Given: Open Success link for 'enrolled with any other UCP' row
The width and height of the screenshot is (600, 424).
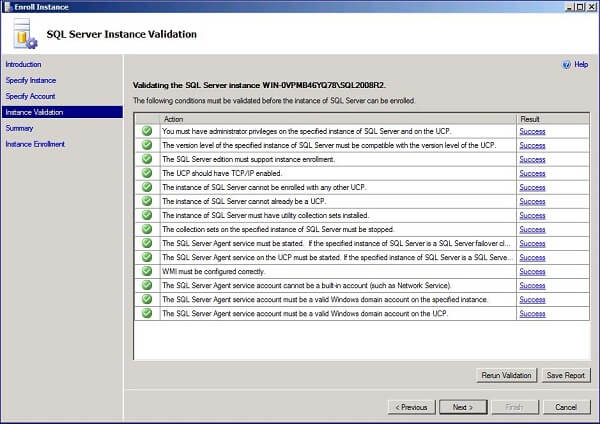Looking at the screenshot, I should pyautogui.click(x=532, y=188).
